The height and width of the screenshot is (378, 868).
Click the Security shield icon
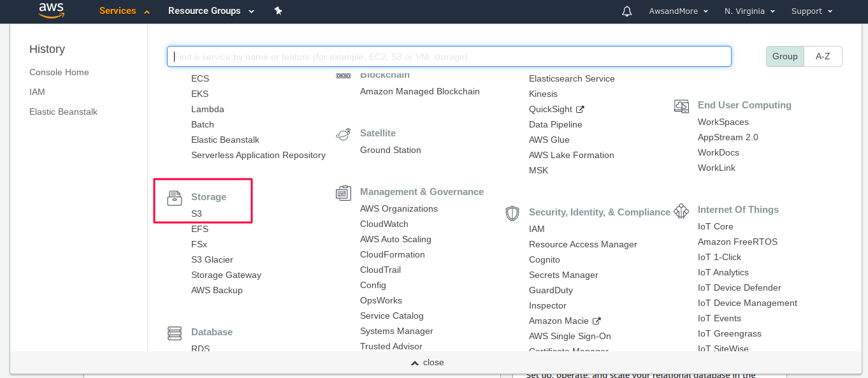point(512,214)
